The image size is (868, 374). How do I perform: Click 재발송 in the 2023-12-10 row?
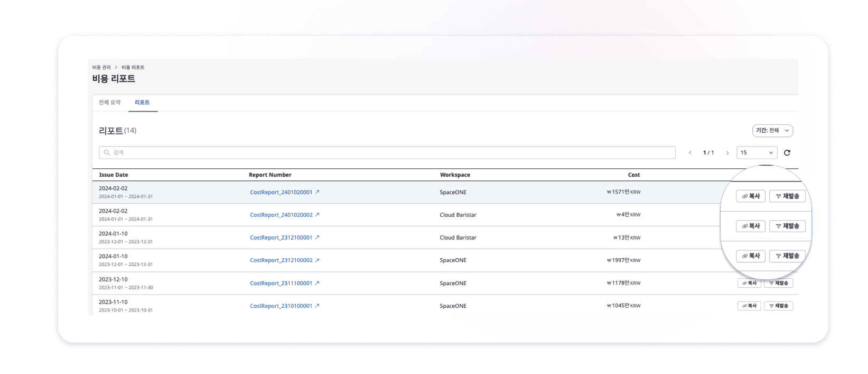tap(778, 283)
